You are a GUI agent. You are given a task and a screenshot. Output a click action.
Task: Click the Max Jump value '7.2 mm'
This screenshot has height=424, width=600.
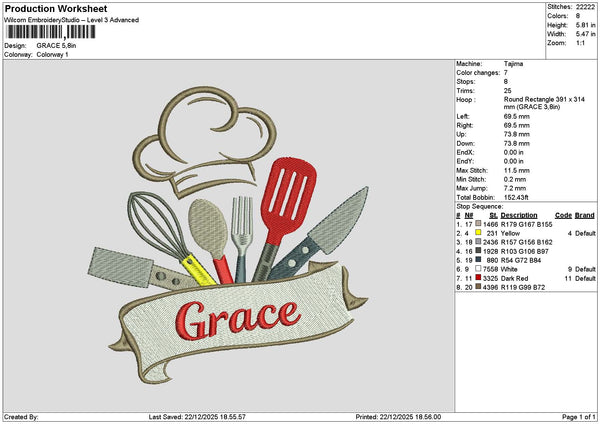515,188
